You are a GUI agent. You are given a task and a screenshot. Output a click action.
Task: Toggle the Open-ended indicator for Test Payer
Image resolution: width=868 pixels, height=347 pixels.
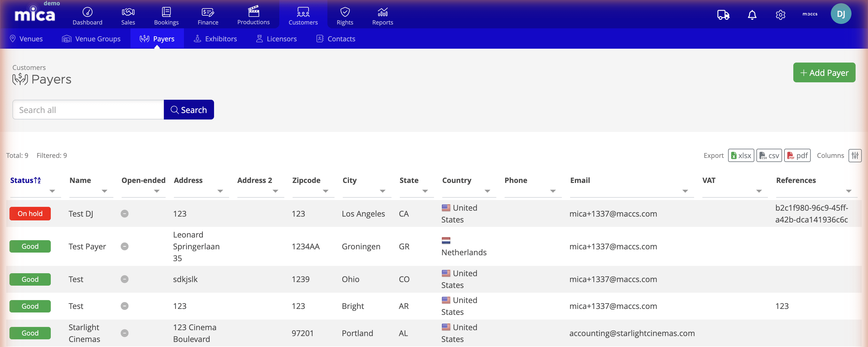pos(125,246)
